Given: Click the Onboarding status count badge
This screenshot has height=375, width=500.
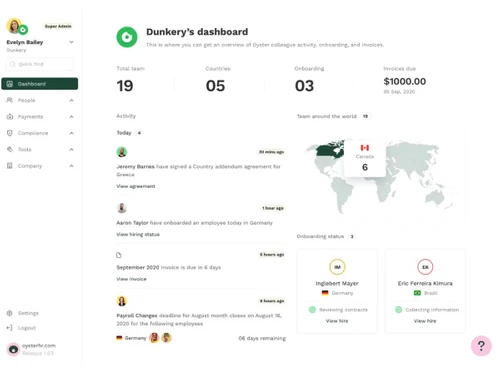Looking at the screenshot, I should (352, 236).
